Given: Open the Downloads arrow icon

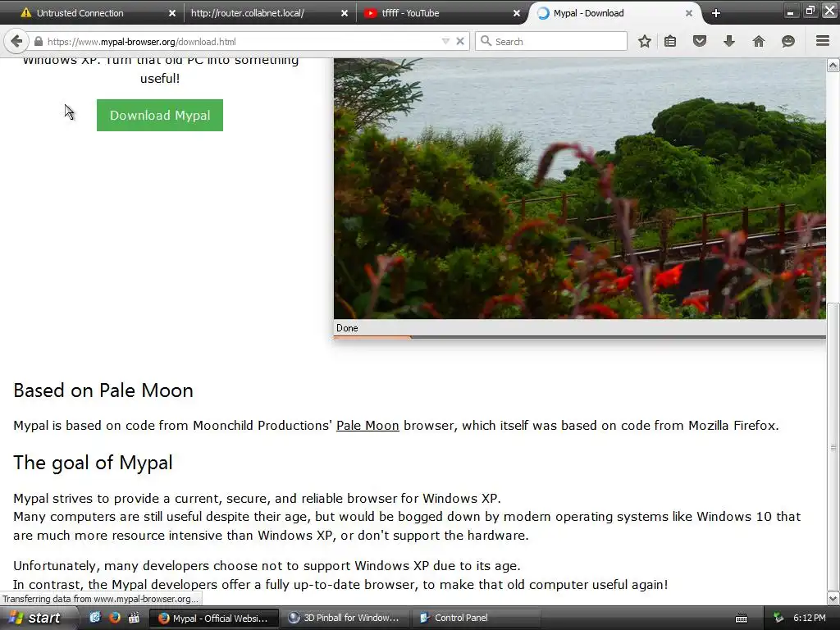Looking at the screenshot, I should [729, 41].
